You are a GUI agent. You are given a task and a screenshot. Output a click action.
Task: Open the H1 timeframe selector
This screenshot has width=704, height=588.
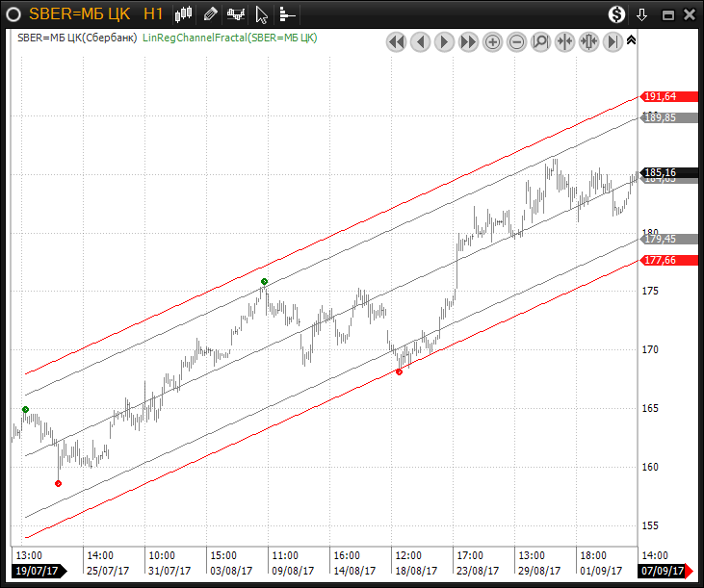pos(152,13)
